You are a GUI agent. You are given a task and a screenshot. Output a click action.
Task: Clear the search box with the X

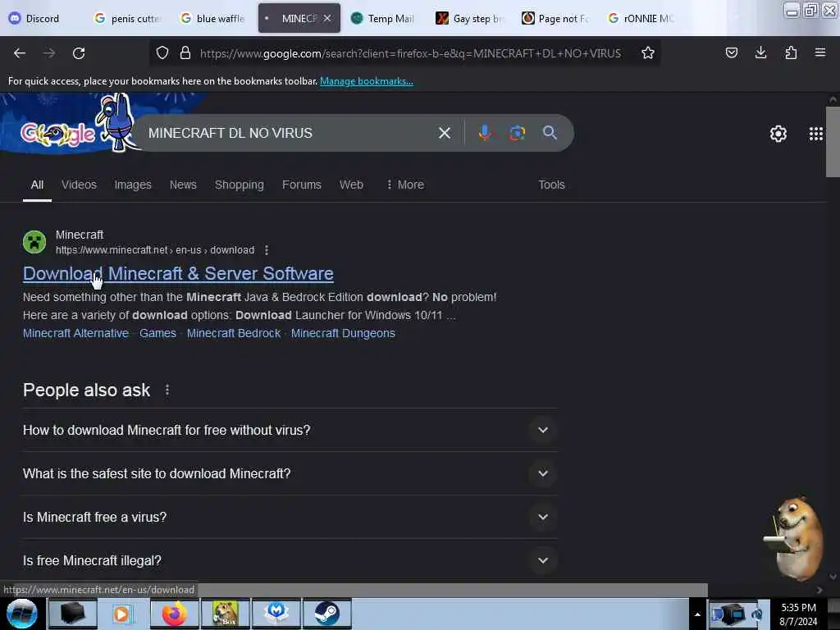pyautogui.click(x=444, y=133)
